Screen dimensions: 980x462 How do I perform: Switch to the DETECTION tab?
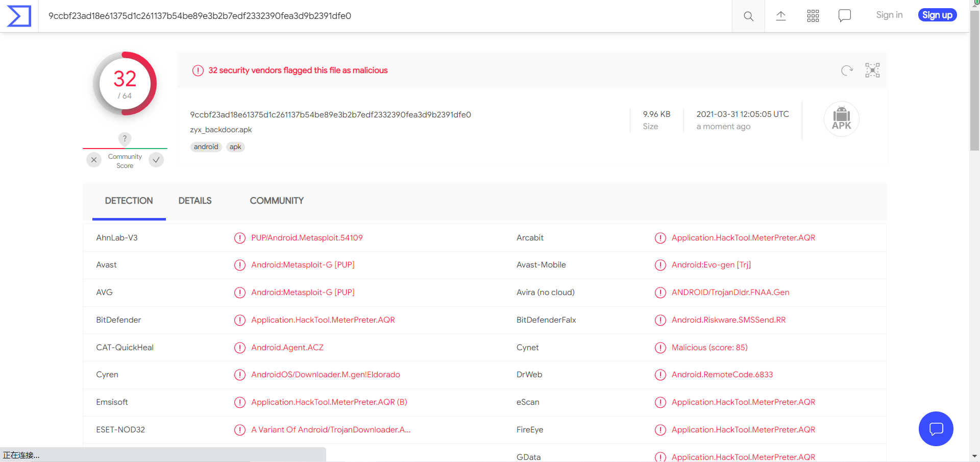129,201
